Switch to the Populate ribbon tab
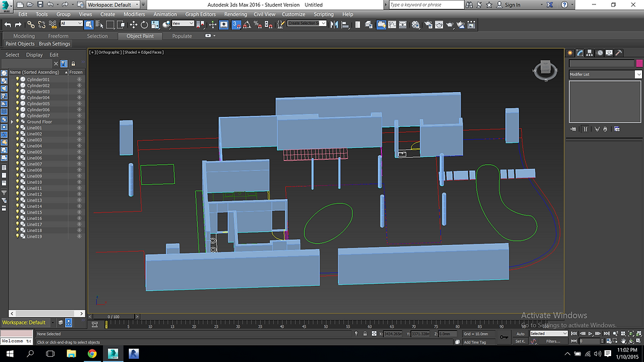This screenshot has width=644, height=362. [x=182, y=36]
